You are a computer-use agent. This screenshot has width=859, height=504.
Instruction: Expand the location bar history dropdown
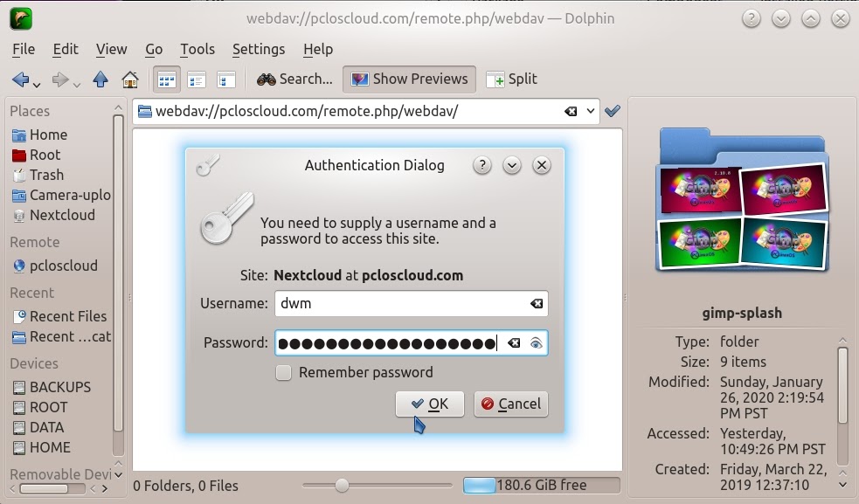[590, 111]
